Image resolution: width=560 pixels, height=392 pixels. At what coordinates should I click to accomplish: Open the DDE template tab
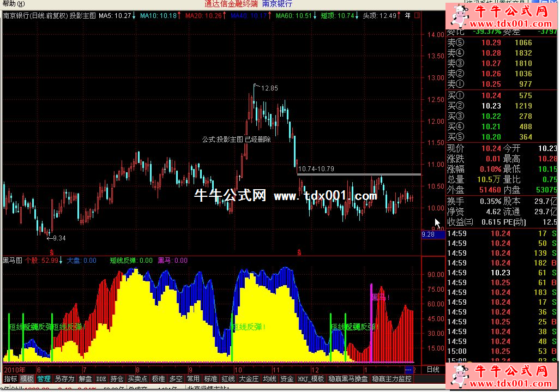[x=101, y=379]
